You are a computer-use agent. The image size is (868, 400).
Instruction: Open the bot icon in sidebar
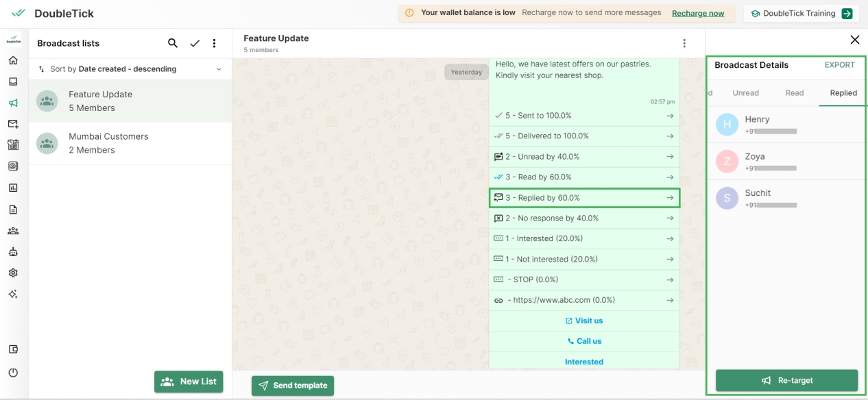tap(13, 251)
